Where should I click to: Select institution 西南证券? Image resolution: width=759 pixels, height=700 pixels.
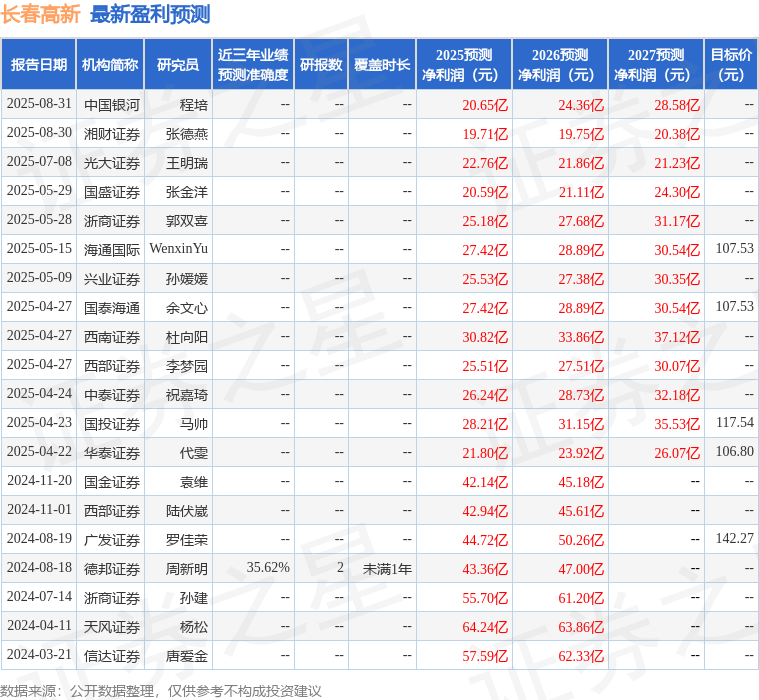(x=112, y=337)
